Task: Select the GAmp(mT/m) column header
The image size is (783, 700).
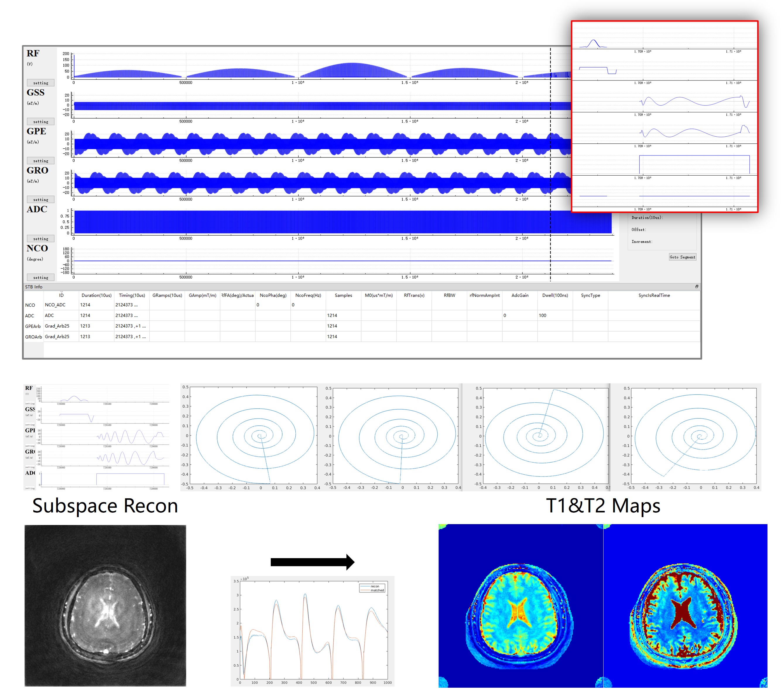Action: point(202,295)
